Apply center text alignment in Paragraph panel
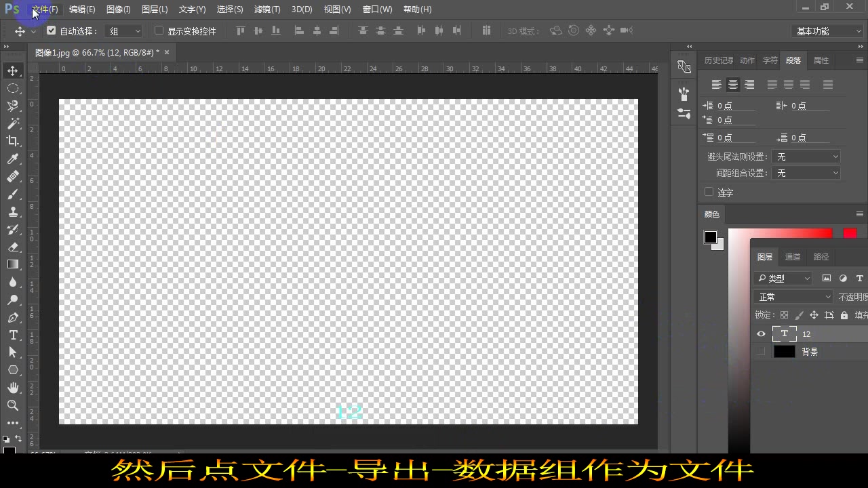 (x=733, y=84)
